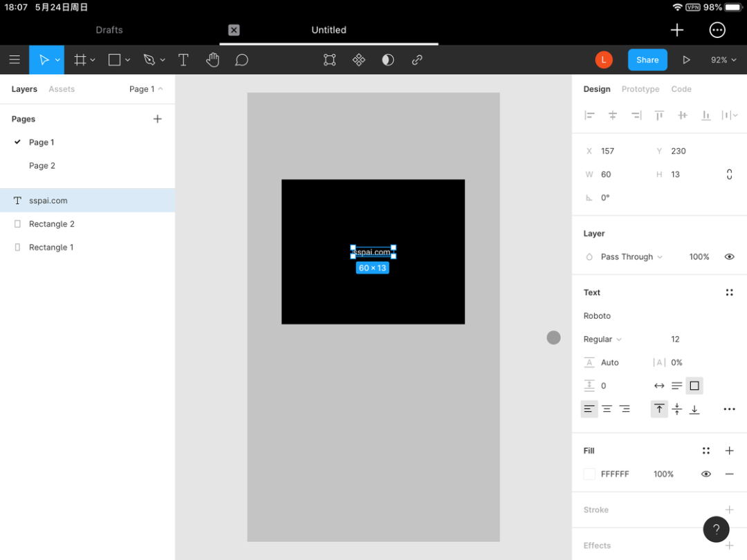Toggle layer visibility eye icon

point(729,256)
